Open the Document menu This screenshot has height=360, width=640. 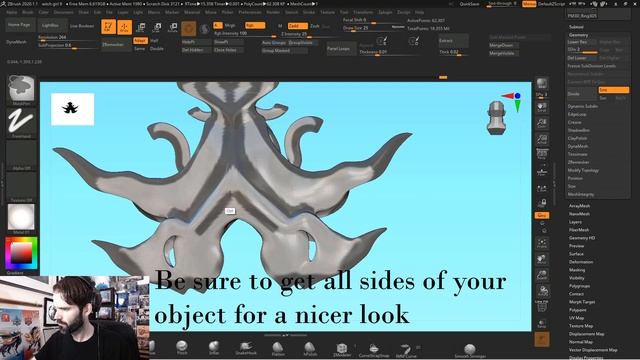[63, 12]
